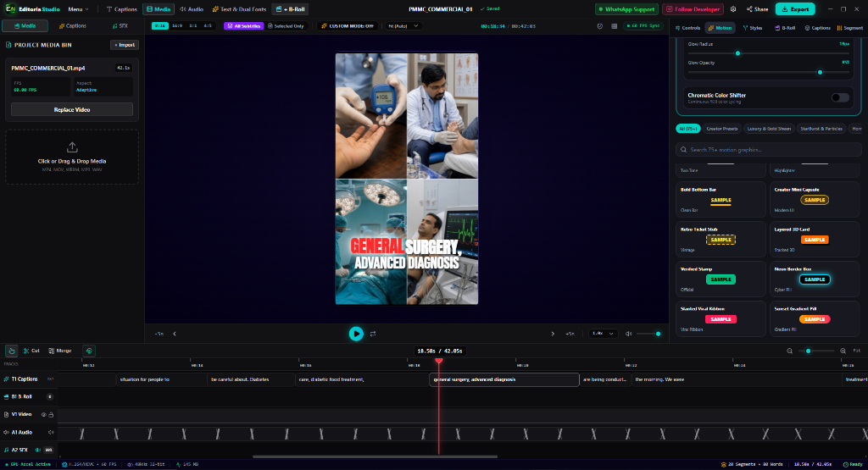The height and width of the screenshot is (470, 868).
Task: Mute the A2 SFX track
Action: pyautogui.click(x=38, y=450)
